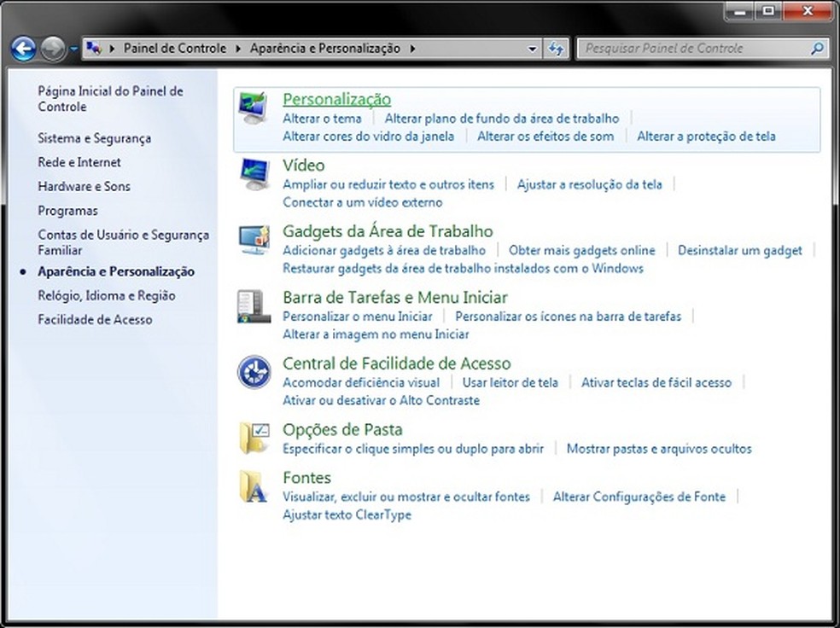Click the Vídeo display icon
Screen dimensions: 840x628
pyautogui.click(x=254, y=174)
